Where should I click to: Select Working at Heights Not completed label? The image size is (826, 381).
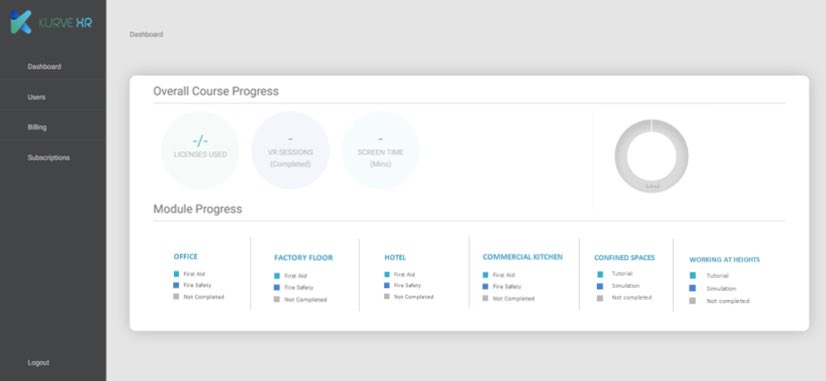(x=728, y=301)
